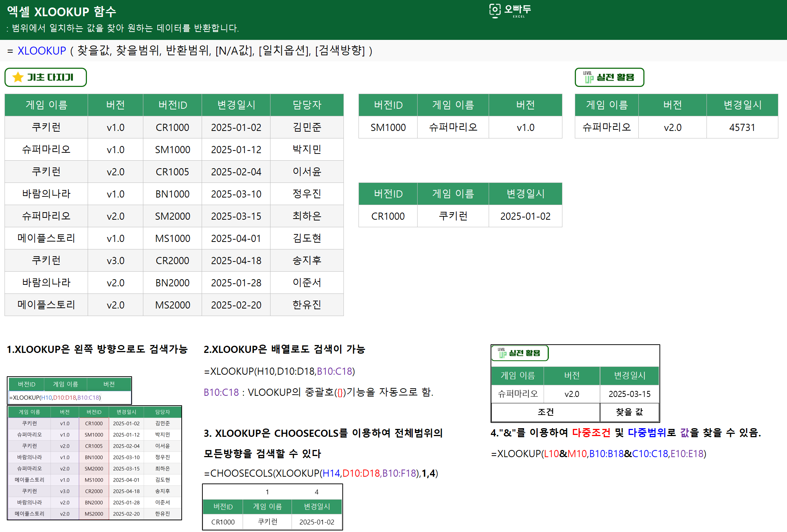This screenshot has height=532, width=787.
Task: Select the 송지후 cell in the large table
Action: (x=307, y=260)
